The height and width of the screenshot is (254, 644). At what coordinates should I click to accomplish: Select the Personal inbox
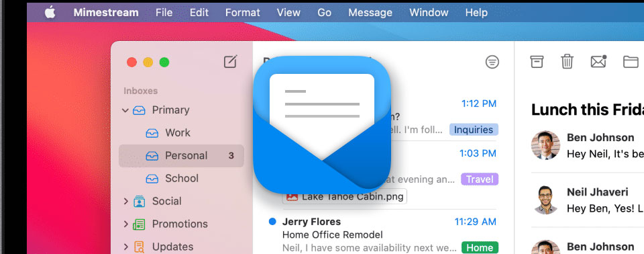coord(181,156)
